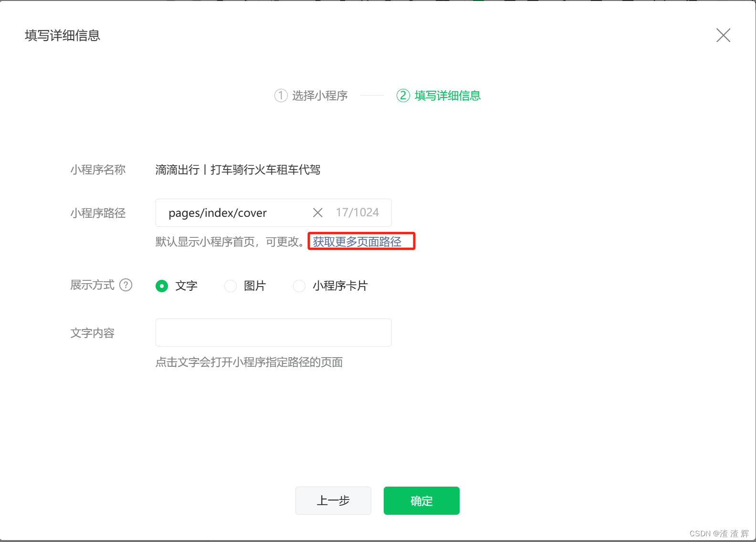The image size is (756, 542).
Task: Click the 小程序路径 label
Action: (x=98, y=213)
